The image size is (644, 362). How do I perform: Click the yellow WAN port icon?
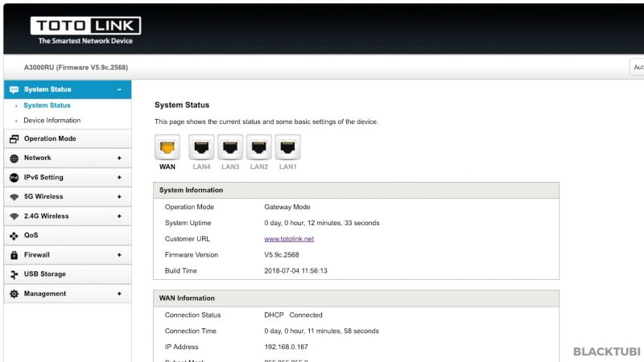click(x=167, y=147)
